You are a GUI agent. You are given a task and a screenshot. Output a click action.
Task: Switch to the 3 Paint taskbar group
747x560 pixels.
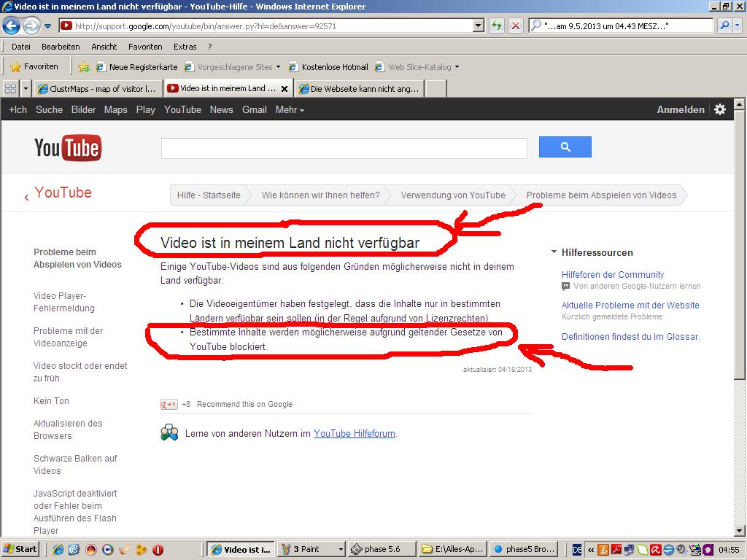tap(311, 550)
